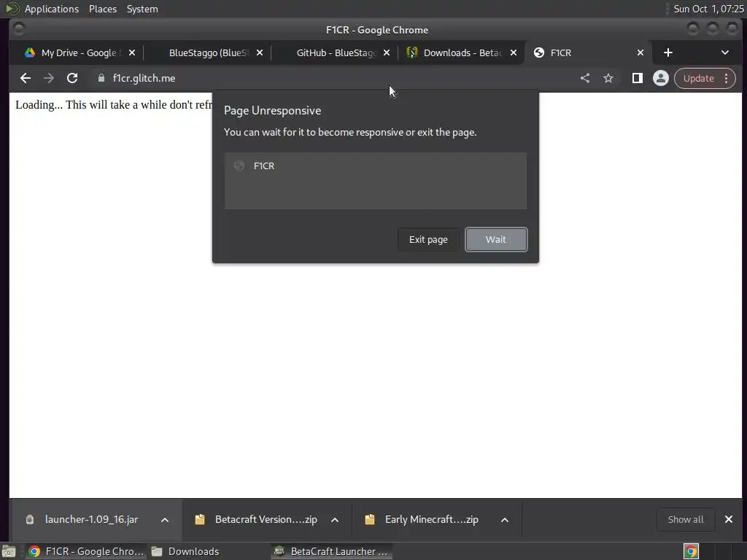Open a new tab with plus icon
Viewport: 747px width, 560px height.
click(668, 52)
